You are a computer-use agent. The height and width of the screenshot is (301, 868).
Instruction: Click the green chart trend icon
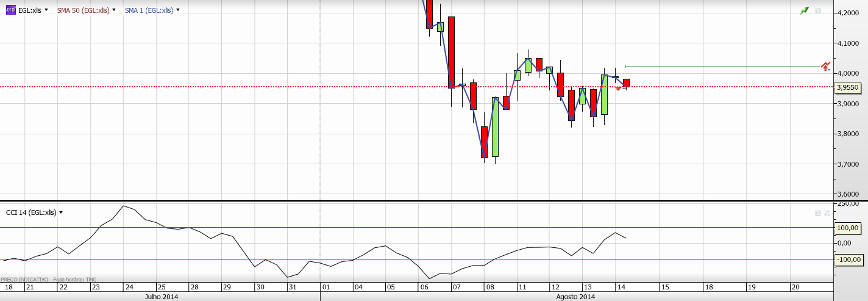pos(805,10)
